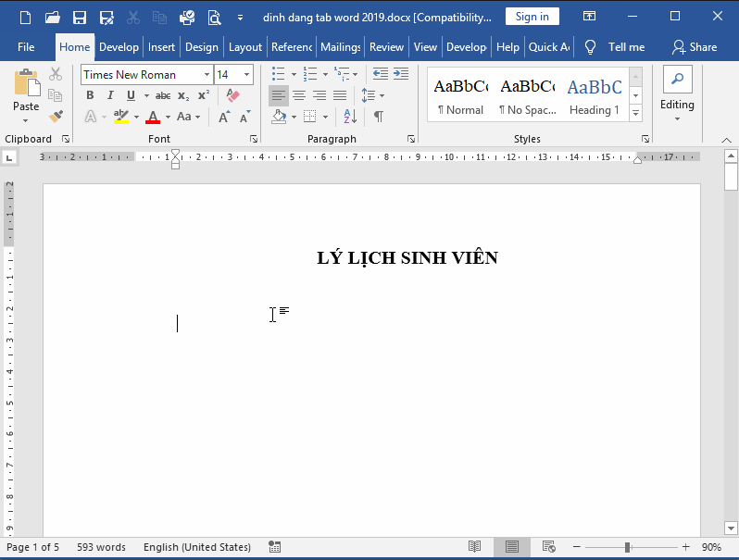The image size is (739, 560).
Task: Expand the Styles gallery more arrow
Action: [x=635, y=113]
